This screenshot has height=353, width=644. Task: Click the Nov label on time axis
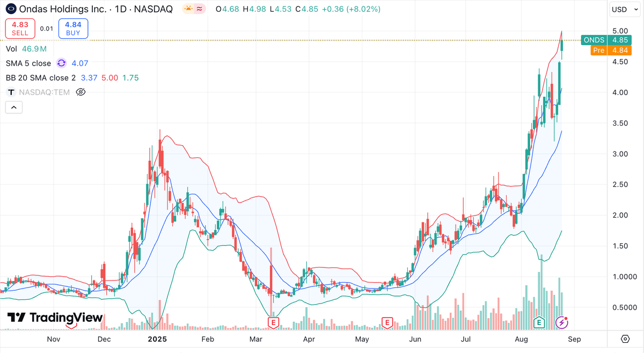(53, 339)
